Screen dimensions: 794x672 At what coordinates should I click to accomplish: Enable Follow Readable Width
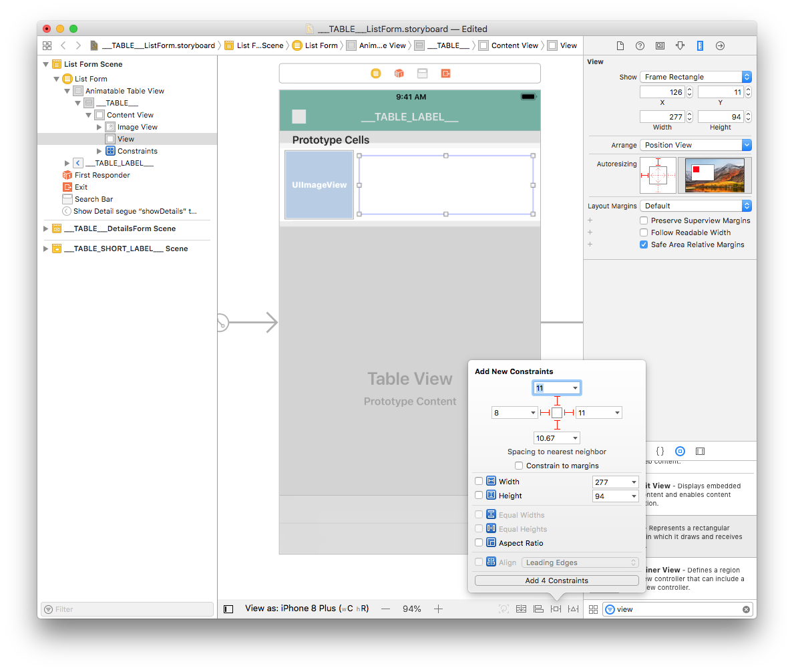point(644,232)
